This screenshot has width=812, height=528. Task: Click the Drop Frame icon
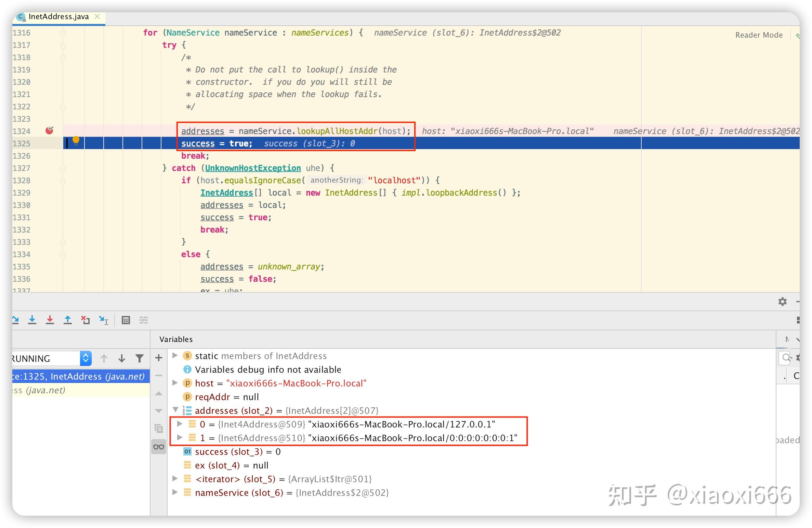click(x=85, y=320)
